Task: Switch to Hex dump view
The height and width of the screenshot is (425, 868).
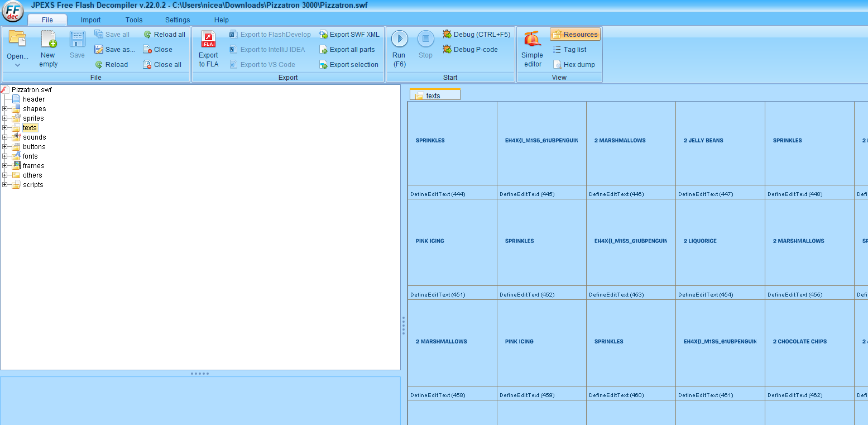Action: [x=573, y=65]
